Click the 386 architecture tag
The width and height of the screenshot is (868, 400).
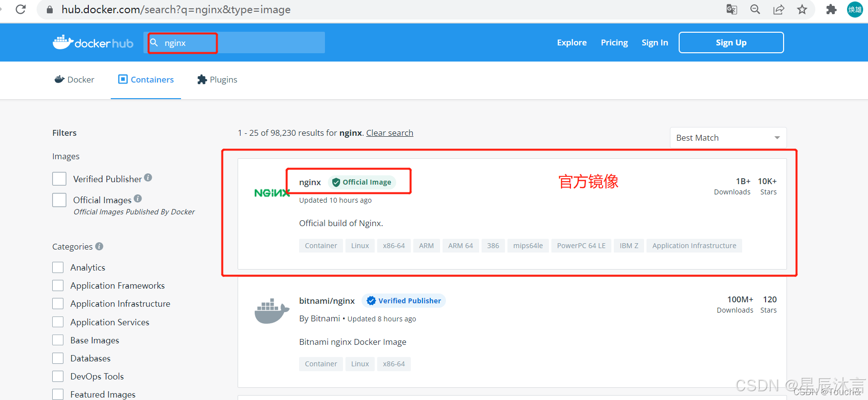(493, 246)
